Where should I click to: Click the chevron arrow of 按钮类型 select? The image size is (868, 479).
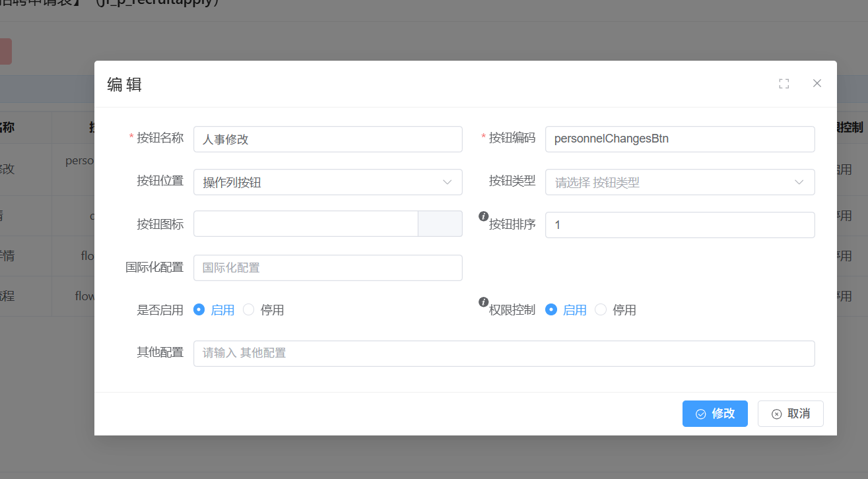click(x=799, y=182)
